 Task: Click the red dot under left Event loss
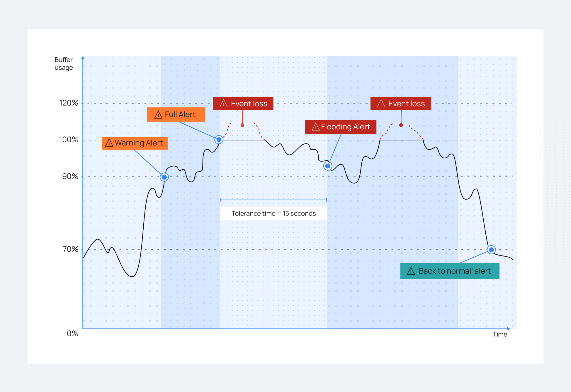coord(242,125)
